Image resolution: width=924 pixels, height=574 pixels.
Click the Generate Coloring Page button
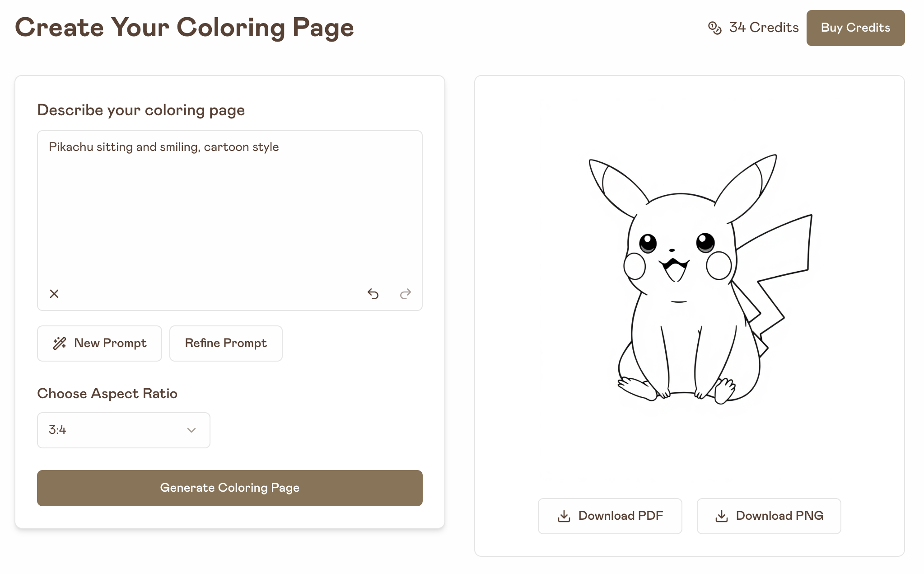click(x=230, y=488)
